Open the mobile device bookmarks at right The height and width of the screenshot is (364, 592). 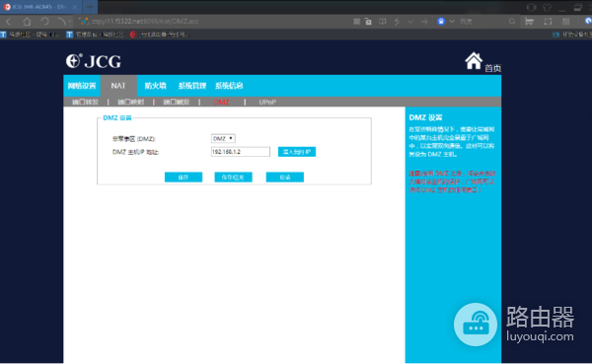click(x=572, y=35)
